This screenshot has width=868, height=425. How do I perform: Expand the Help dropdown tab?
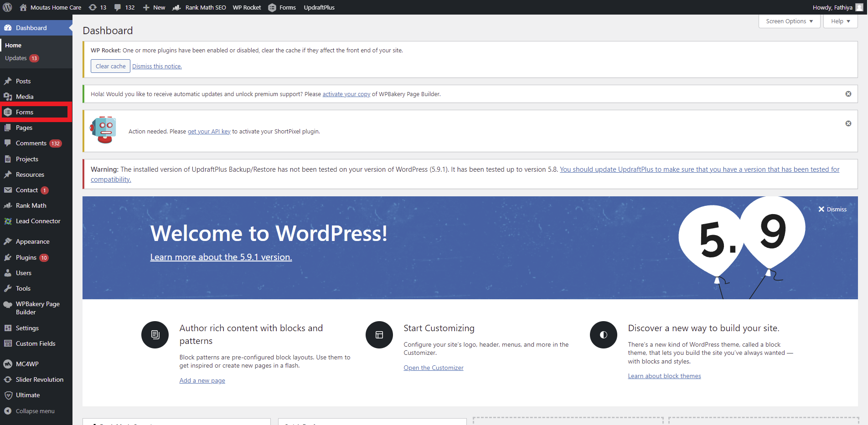coord(840,21)
